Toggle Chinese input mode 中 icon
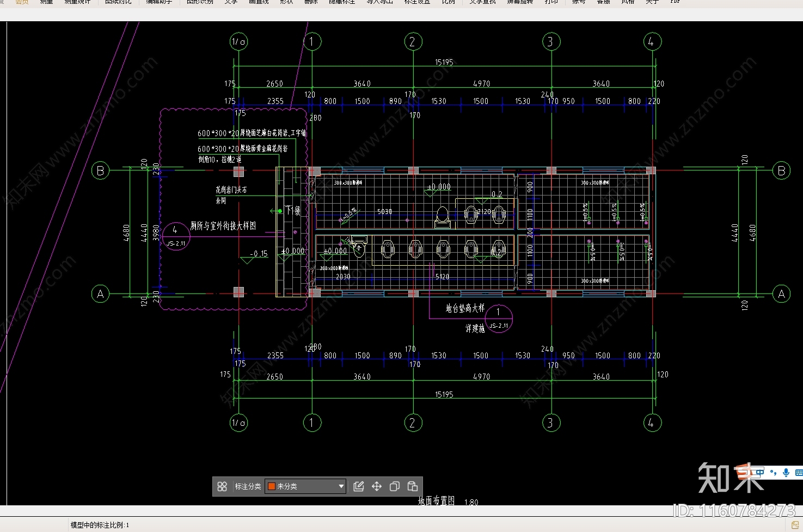 [759, 472]
